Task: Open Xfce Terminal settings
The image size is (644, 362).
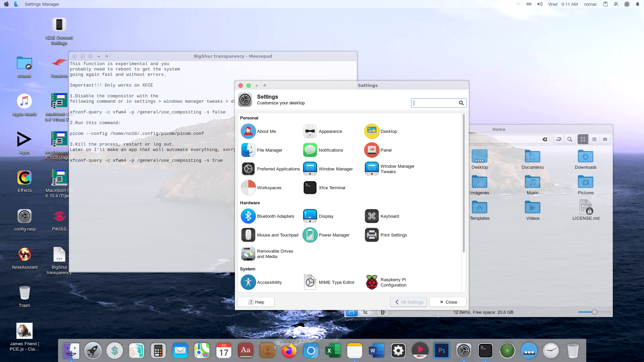Action: click(325, 188)
